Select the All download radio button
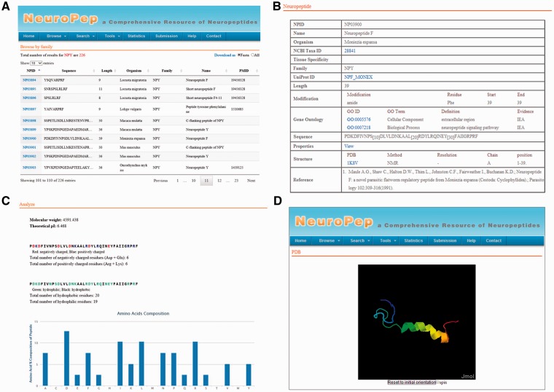554x392 pixels. pyautogui.click(x=253, y=55)
